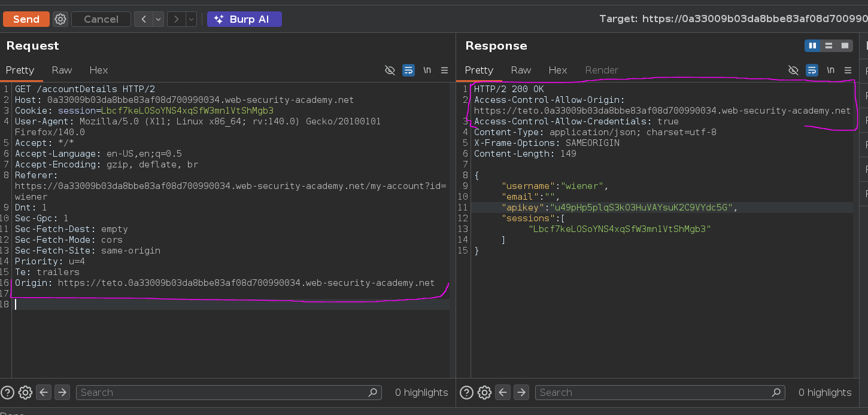Open the send options gear beside Send
Screen dimensions: 868x415
pyautogui.click(x=60, y=19)
